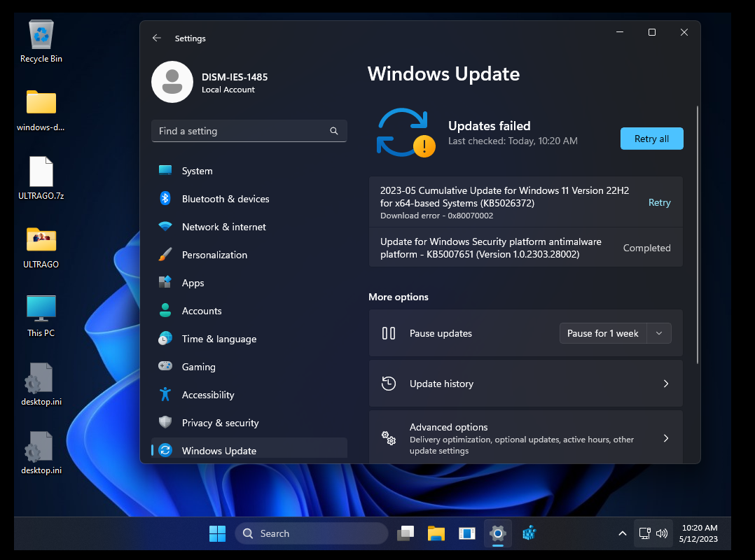Click the Retry all button

point(651,139)
